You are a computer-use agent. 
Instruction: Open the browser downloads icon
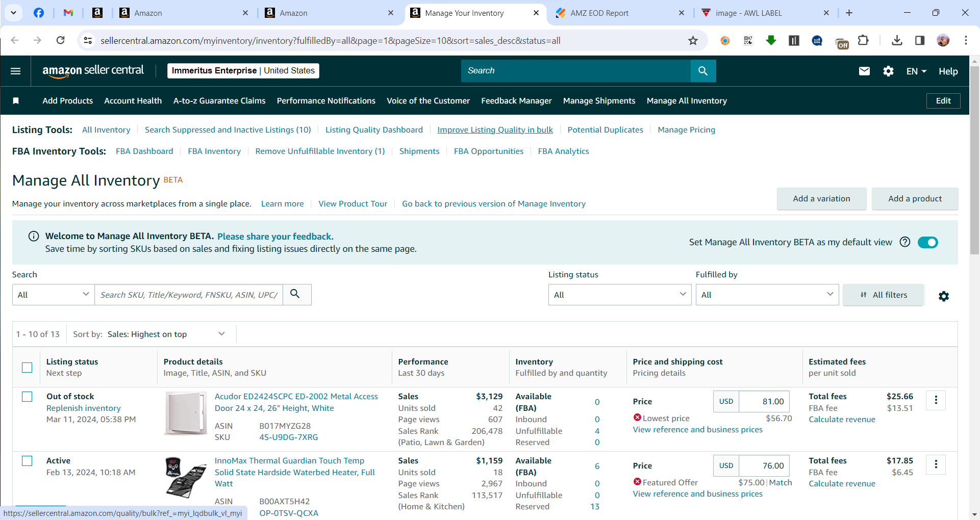(897, 40)
